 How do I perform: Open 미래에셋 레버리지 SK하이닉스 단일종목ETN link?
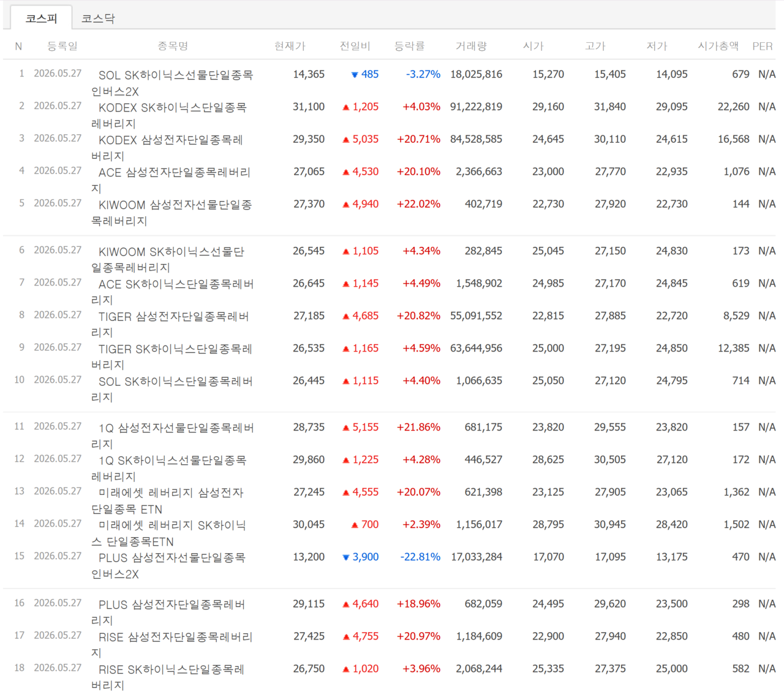click(169, 534)
